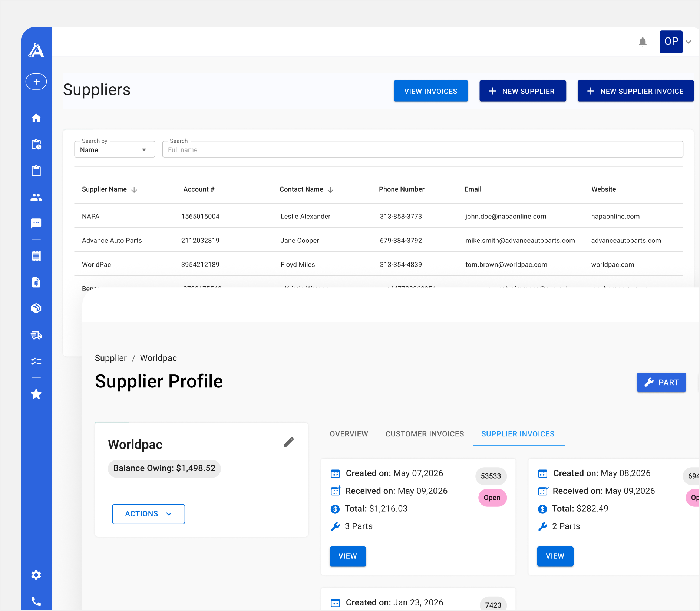Click the NAPA supplier name
700x611 pixels.
(x=90, y=216)
